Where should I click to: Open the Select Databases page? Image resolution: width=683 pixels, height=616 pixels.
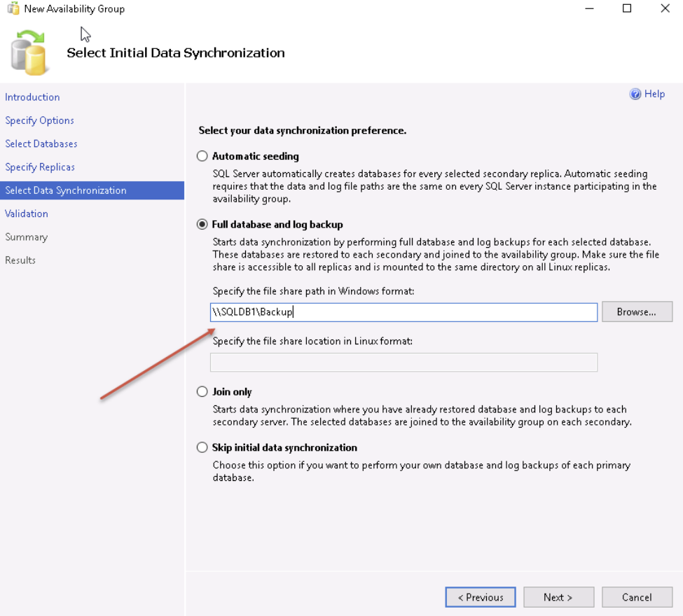click(x=41, y=143)
